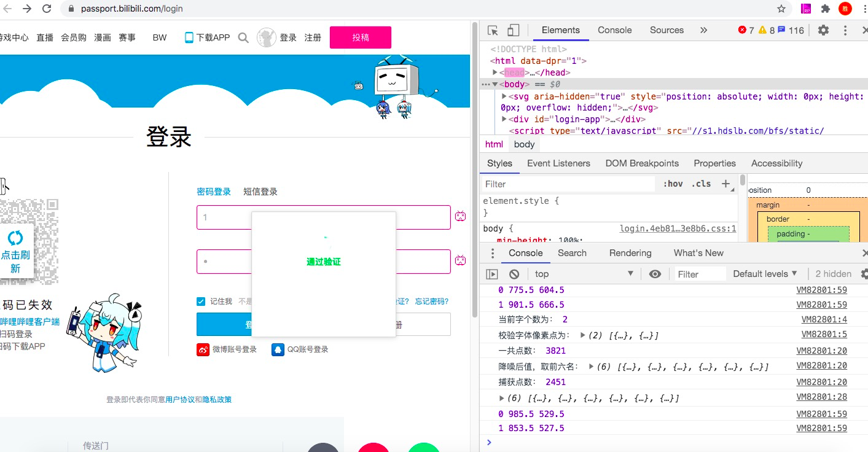Click the QQ账号登录 penguin icon

click(278, 349)
